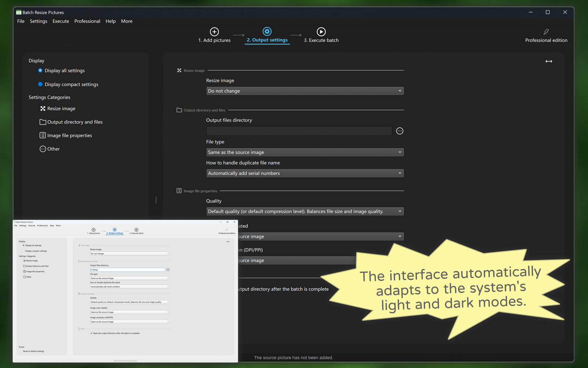Focus the empty Output files directory field, dark
Viewport: 588px width, 368px height.
[299, 131]
